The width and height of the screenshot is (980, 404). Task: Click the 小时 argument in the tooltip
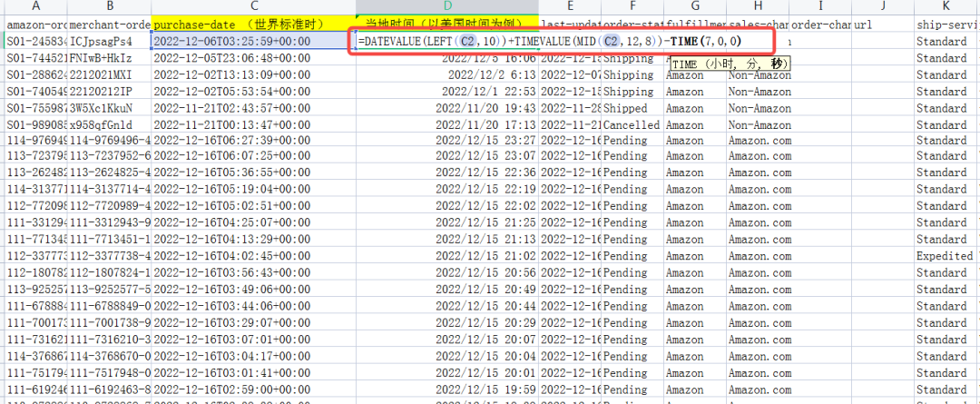click(726, 64)
